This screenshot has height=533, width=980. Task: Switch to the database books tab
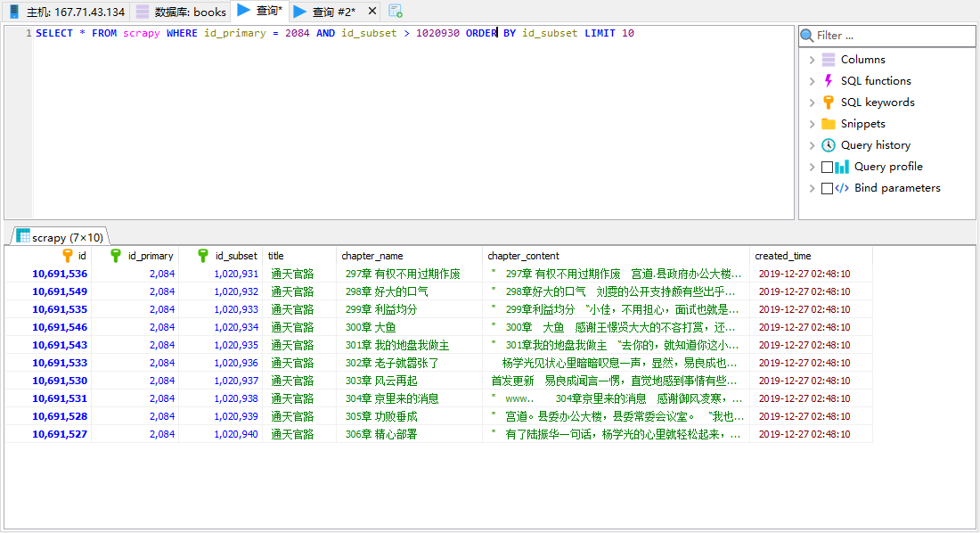click(181, 12)
